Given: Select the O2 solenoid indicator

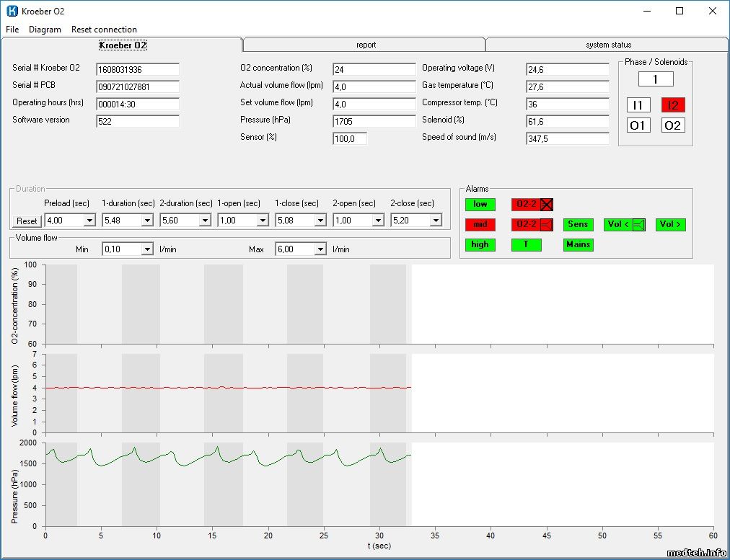Looking at the screenshot, I should (672, 125).
